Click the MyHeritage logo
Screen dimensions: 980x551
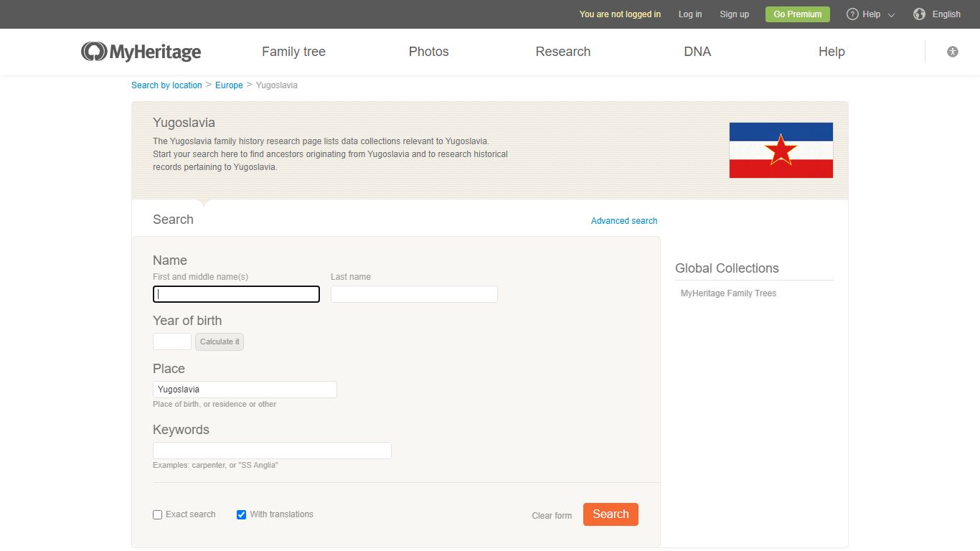[141, 52]
